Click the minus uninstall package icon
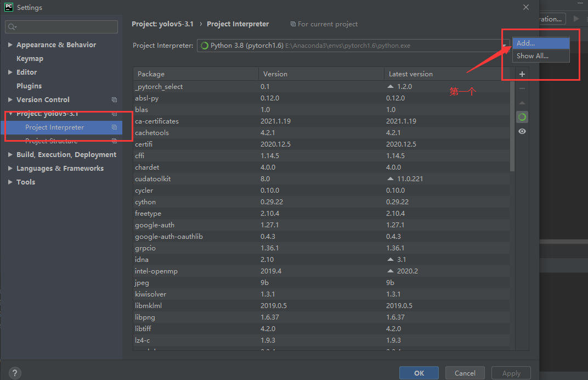588x380 pixels. point(522,88)
